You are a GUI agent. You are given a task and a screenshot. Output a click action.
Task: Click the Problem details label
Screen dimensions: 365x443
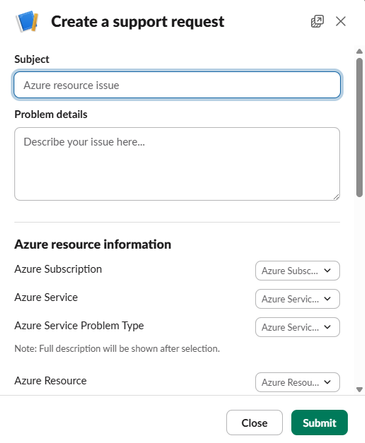click(51, 114)
